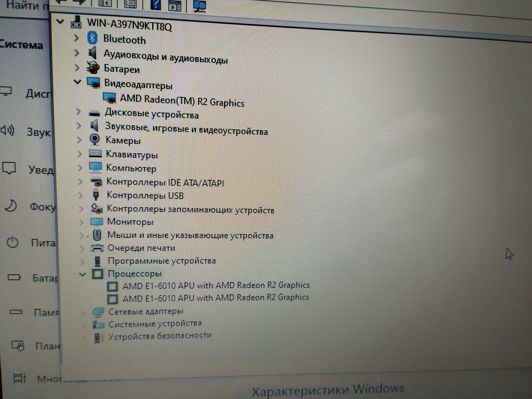This screenshot has height=399, width=532.
Task: Collapse the Процессоры node
Action: pyautogui.click(x=82, y=275)
